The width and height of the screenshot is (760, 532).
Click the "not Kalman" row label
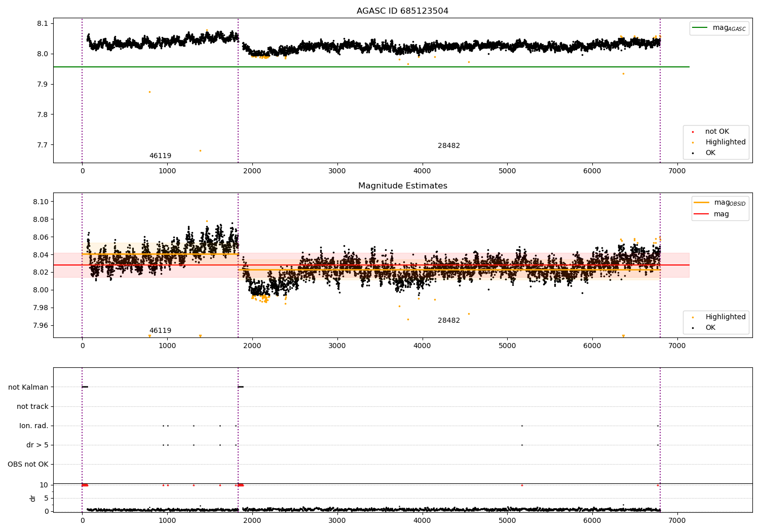pos(28,387)
